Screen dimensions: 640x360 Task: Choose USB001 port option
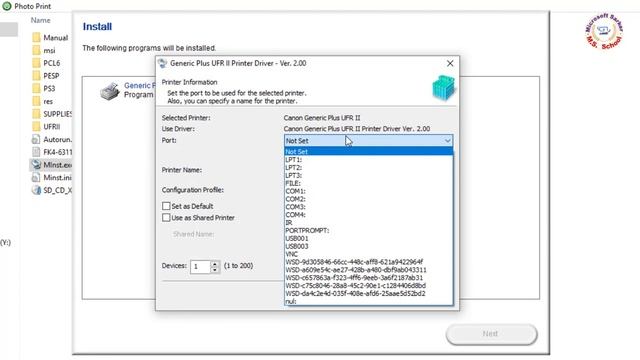[369, 238]
